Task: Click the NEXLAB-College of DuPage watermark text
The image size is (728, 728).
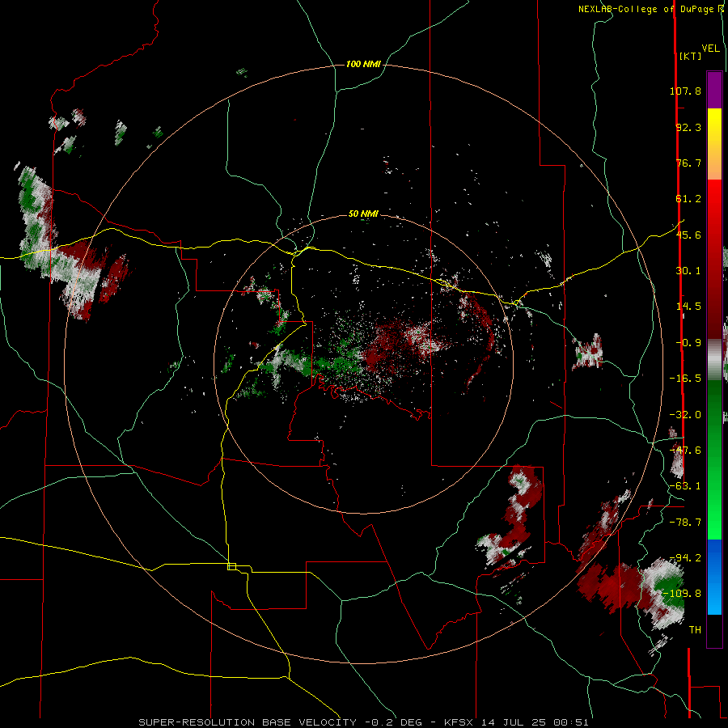Action: point(650,9)
